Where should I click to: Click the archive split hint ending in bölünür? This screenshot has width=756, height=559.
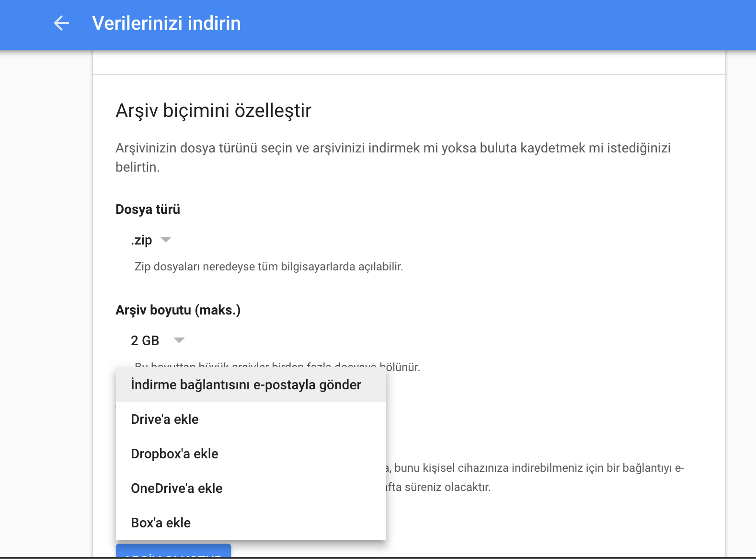(400, 367)
